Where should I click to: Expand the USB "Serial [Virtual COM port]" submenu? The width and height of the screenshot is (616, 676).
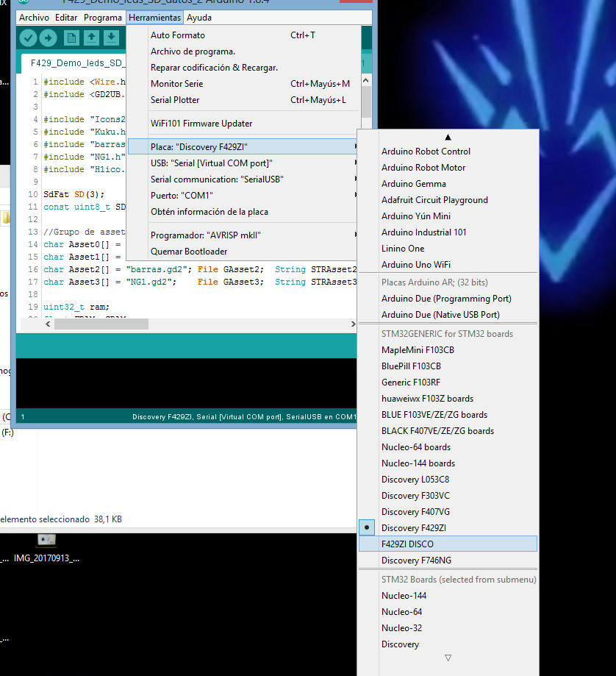(243, 163)
